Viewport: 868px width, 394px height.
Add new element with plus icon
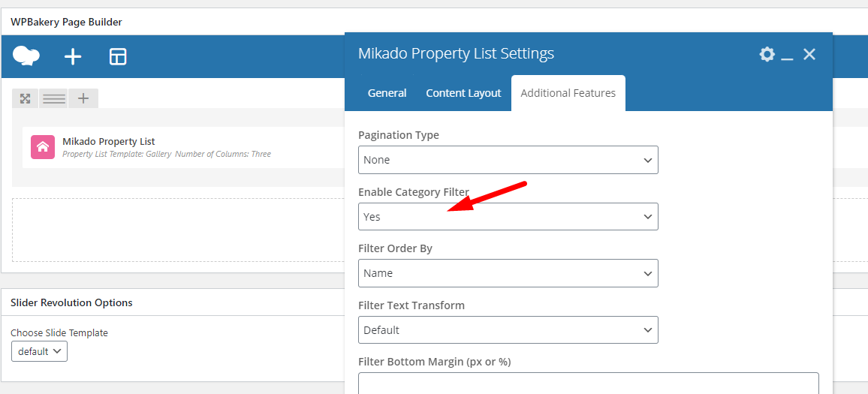click(x=73, y=56)
